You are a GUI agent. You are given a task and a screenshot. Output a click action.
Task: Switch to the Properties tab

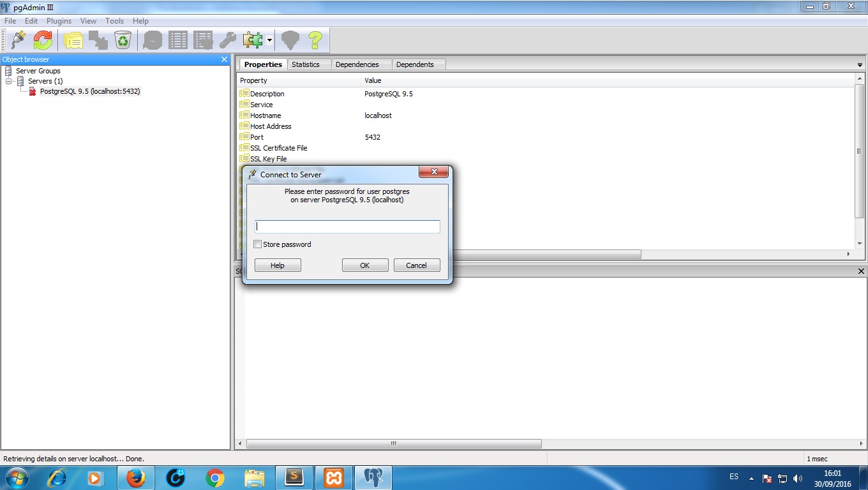coord(263,64)
